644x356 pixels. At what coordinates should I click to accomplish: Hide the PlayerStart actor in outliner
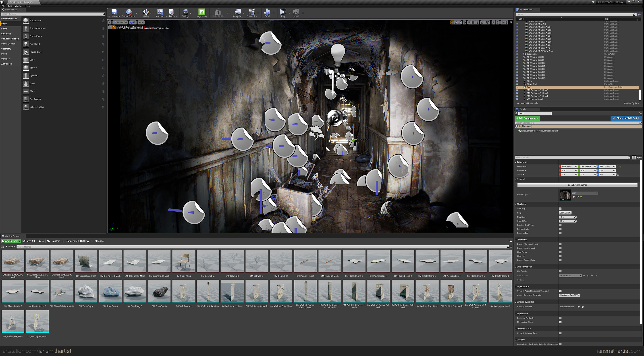click(x=517, y=84)
